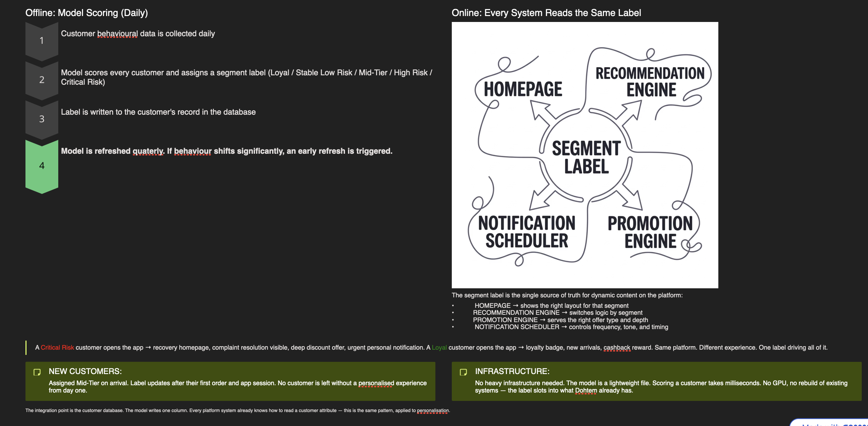
Task: Click the step 1 chevron block
Action: 42,41
